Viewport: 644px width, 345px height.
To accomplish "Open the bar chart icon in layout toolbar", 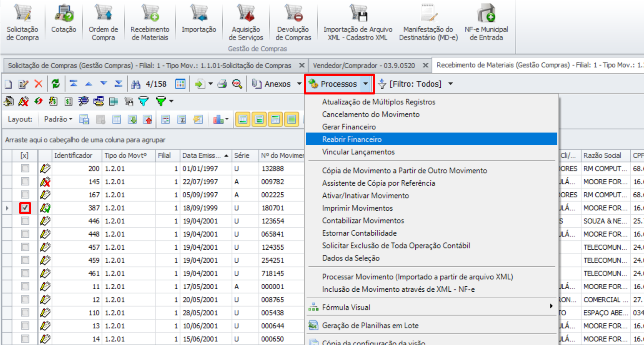I will tap(218, 119).
